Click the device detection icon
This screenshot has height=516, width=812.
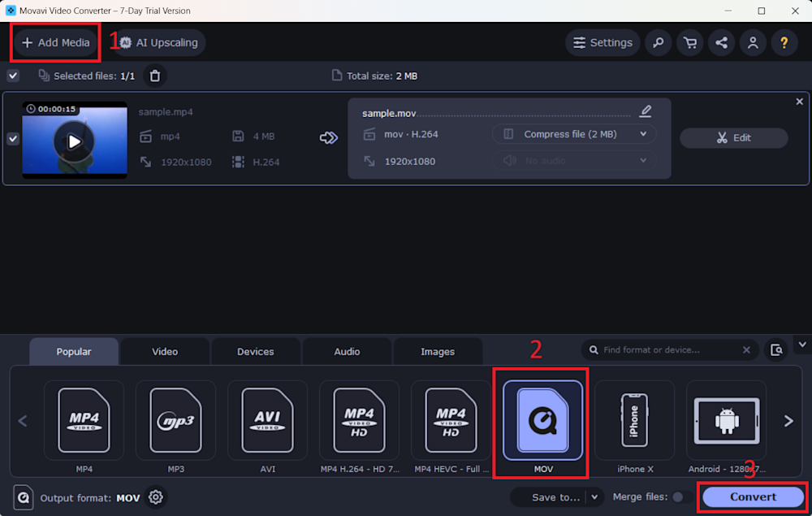(776, 349)
